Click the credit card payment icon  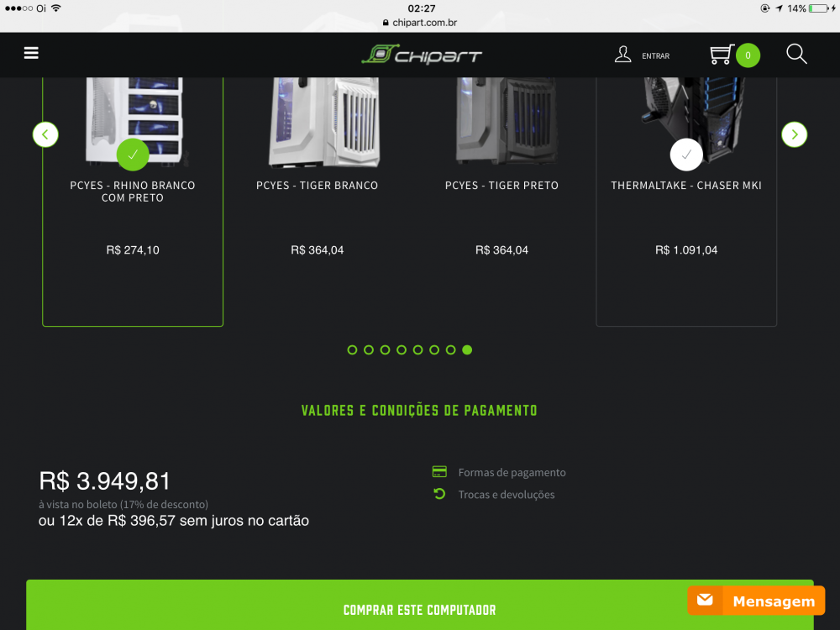439,472
